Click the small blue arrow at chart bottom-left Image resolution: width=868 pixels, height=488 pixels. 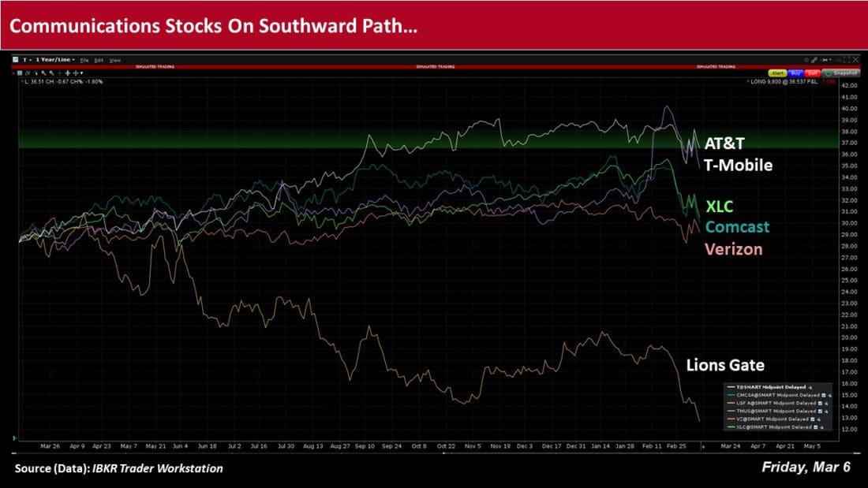(x=14, y=438)
